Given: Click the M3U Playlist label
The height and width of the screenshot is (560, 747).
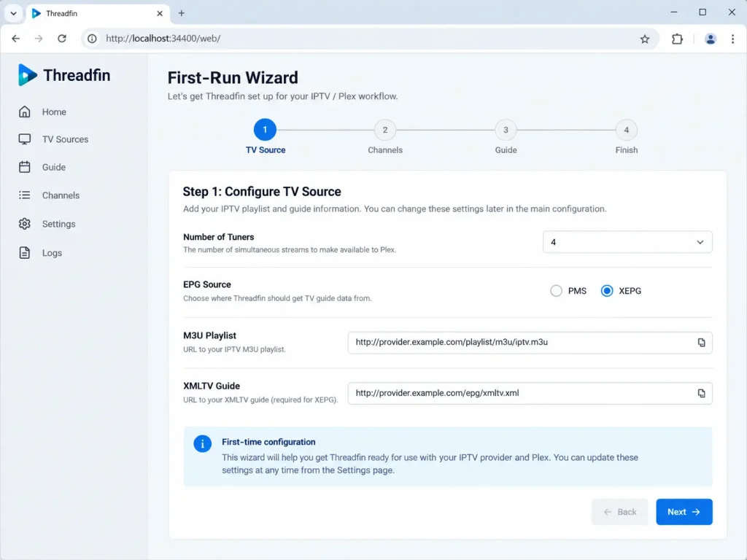Looking at the screenshot, I should pos(209,335).
